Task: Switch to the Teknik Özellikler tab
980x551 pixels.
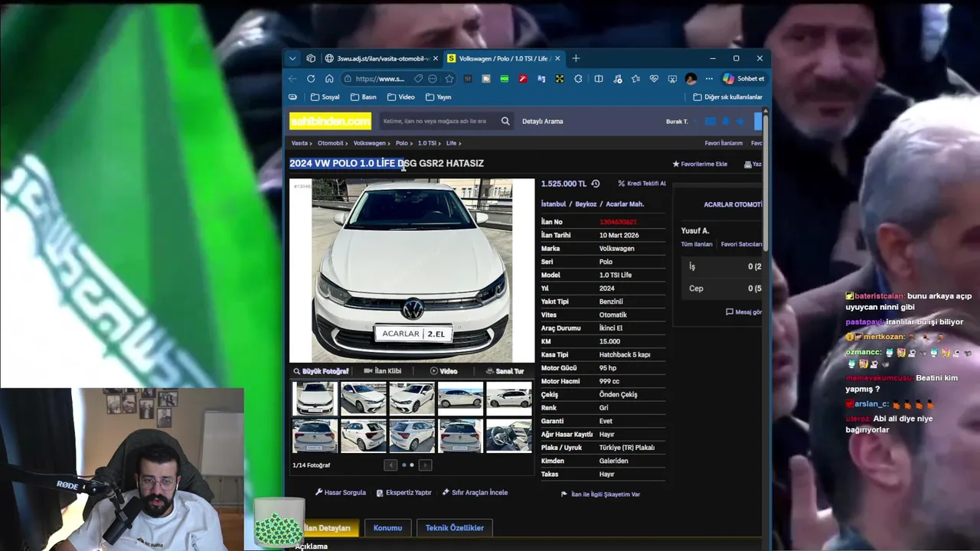Action: coord(454,528)
